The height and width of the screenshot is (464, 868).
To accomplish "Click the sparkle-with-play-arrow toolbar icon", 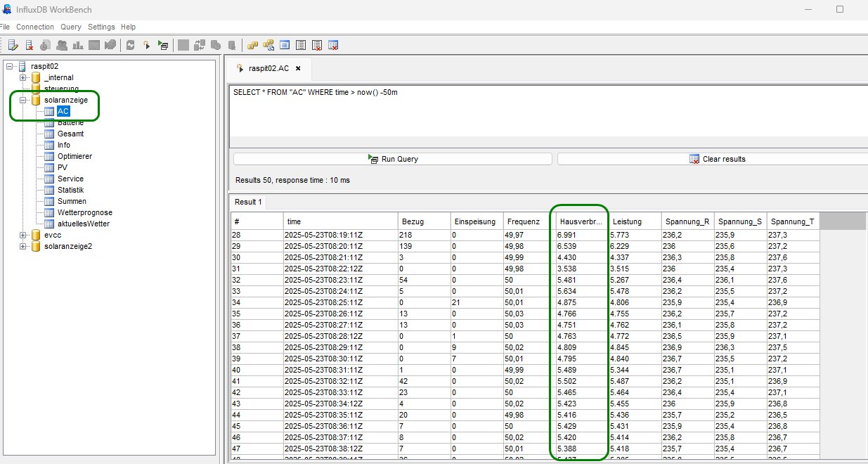I will point(147,45).
